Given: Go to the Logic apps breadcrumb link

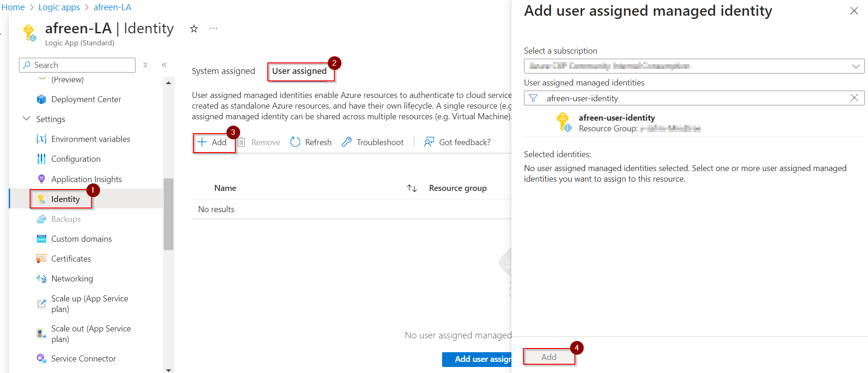Looking at the screenshot, I should pos(59,7).
